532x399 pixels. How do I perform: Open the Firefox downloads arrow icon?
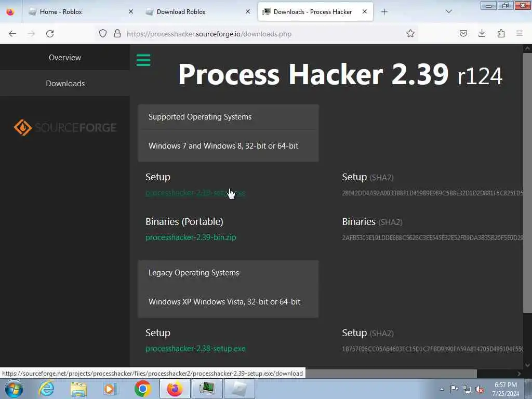[482, 33]
